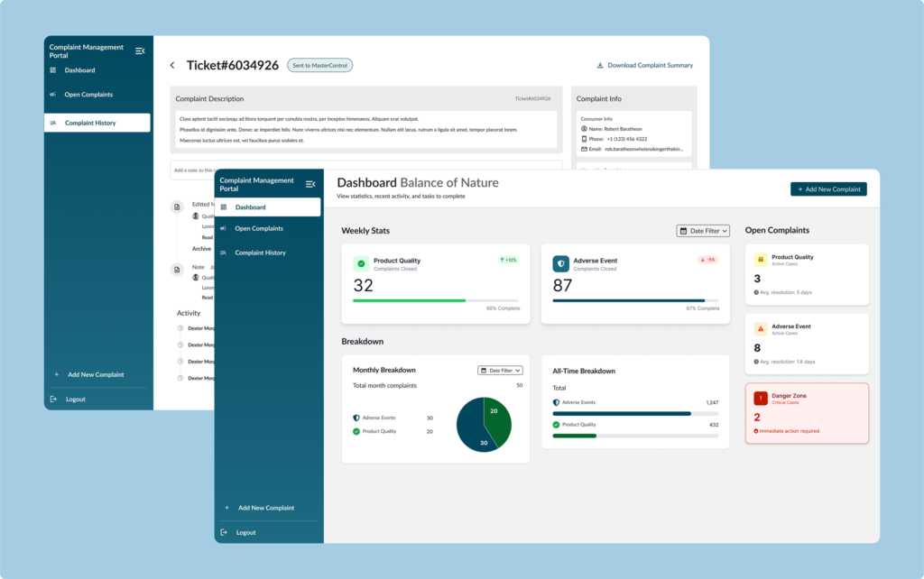The width and height of the screenshot is (924, 579).
Task: Click the back arrow beside Ticket#6034926
Action: coord(172,65)
